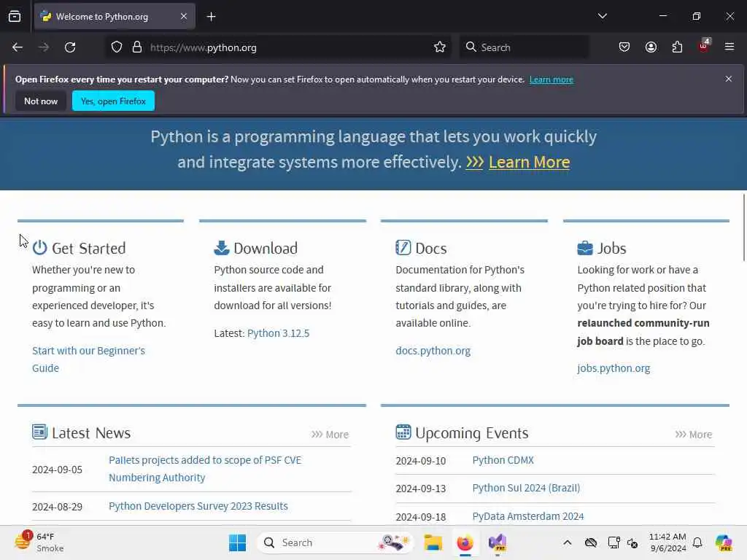Image resolution: width=747 pixels, height=560 pixels.
Task: Visit the docs.python.org link
Action: pyautogui.click(x=433, y=351)
